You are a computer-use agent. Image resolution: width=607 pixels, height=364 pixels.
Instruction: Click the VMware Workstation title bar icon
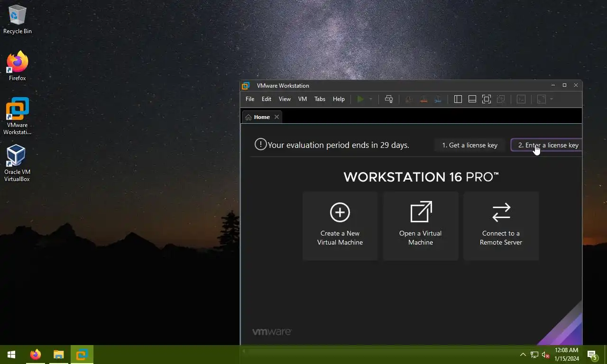pos(246,86)
